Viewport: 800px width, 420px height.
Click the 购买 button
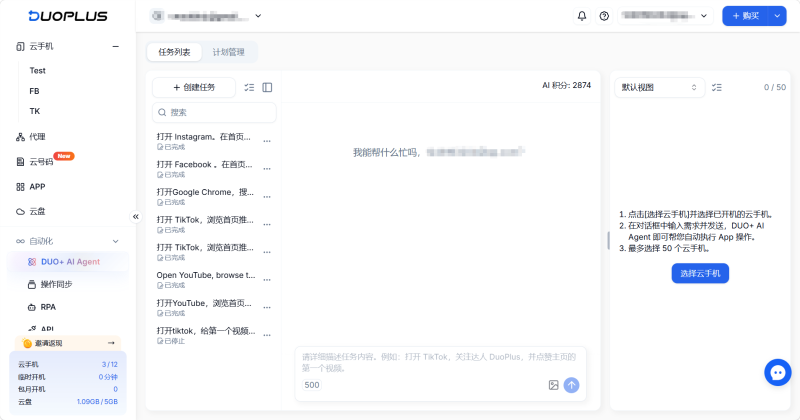click(x=745, y=16)
